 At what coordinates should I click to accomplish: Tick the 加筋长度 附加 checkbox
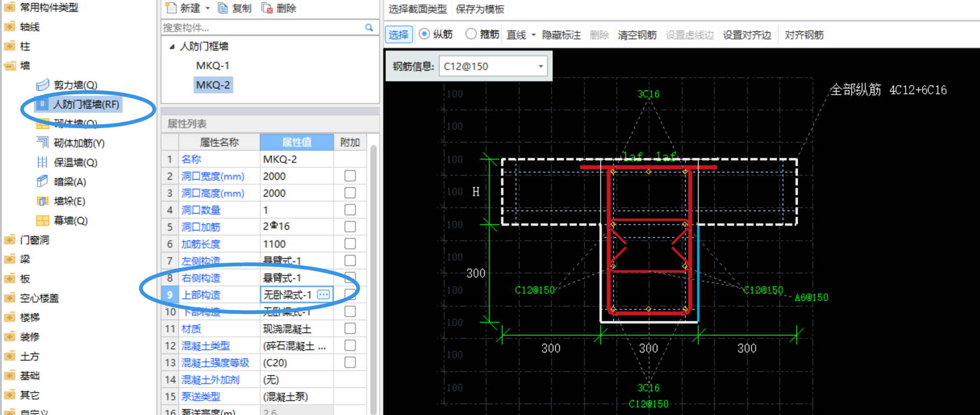pyautogui.click(x=350, y=244)
